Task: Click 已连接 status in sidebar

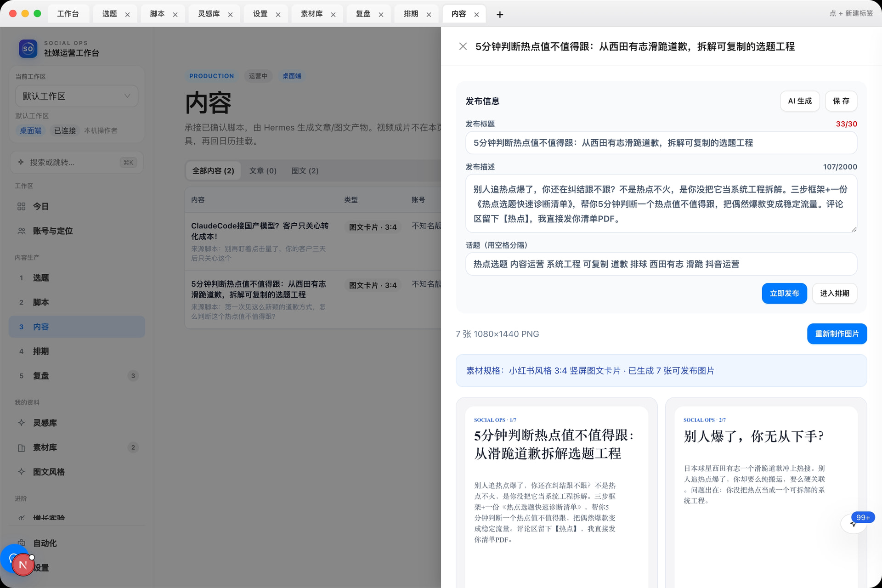Action: (x=65, y=130)
